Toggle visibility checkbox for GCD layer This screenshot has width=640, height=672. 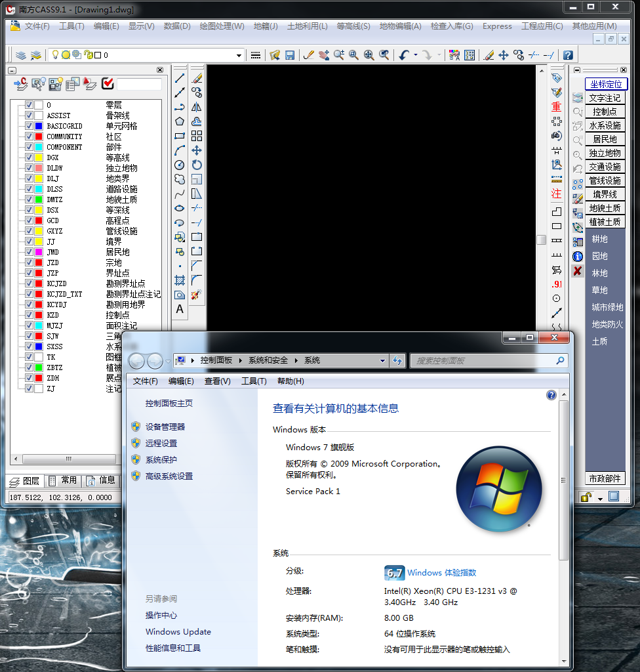pos(29,220)
